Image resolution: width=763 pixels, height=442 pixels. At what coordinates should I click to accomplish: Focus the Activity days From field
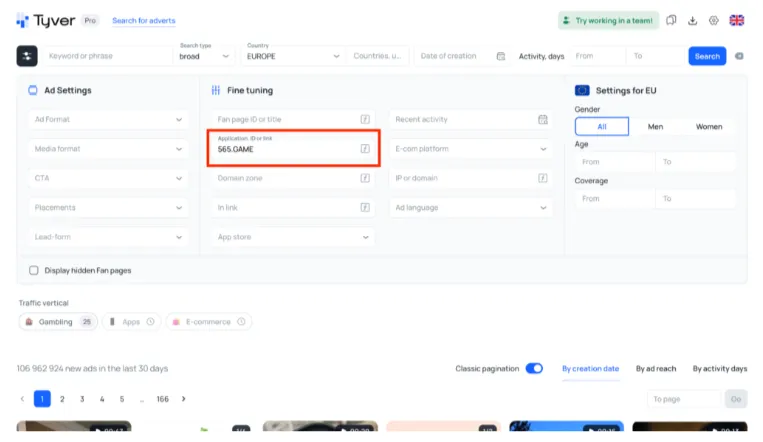click(598, 56)
